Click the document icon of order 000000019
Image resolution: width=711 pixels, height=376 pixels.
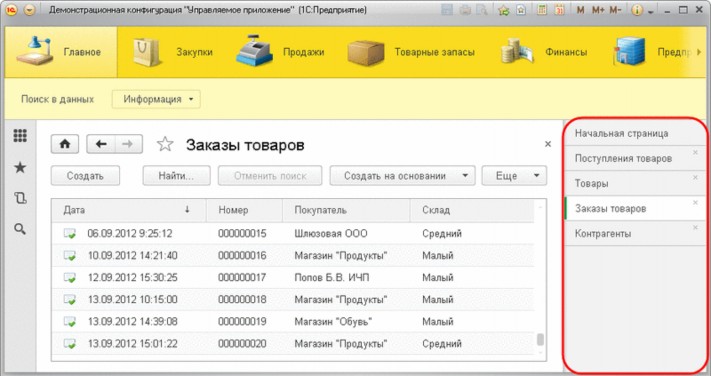tap(70, 322)
